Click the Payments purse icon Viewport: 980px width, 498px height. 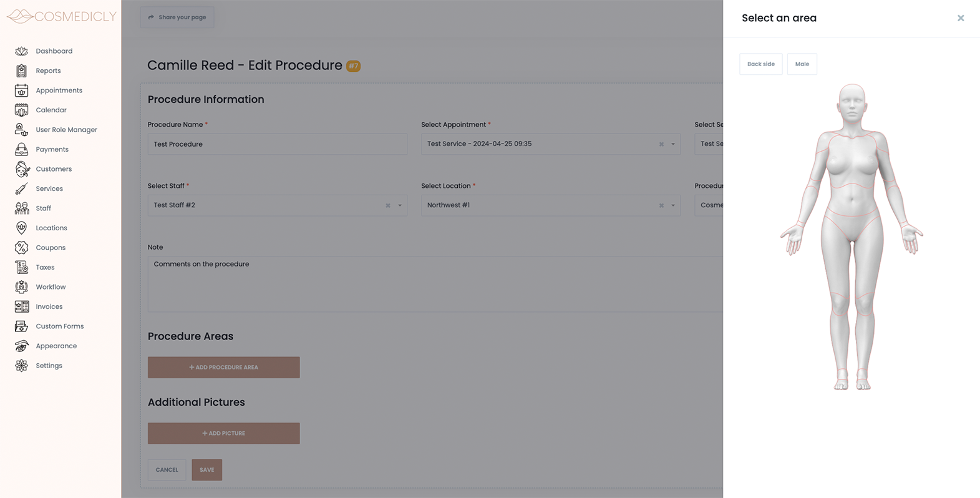21,149
